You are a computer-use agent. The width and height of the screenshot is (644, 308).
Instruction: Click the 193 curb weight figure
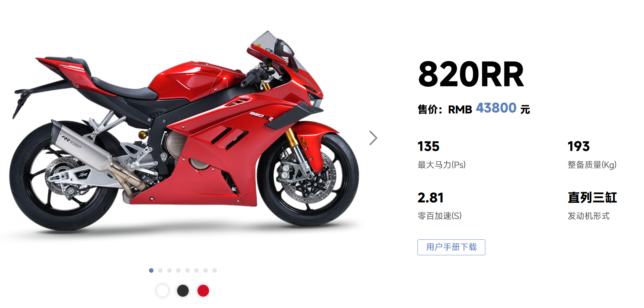coord(579,146)
